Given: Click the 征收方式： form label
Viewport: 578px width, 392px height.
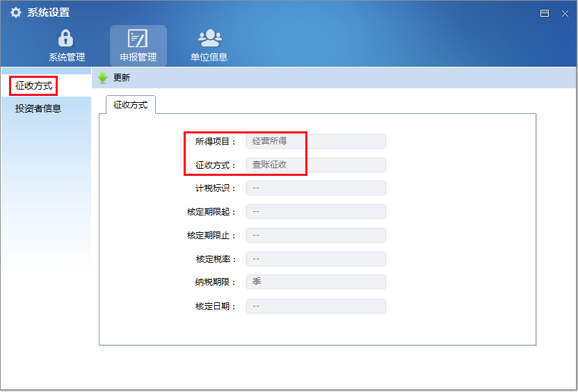Looking at the screenshot, I should pyautogui.click(x=216, y=165).
